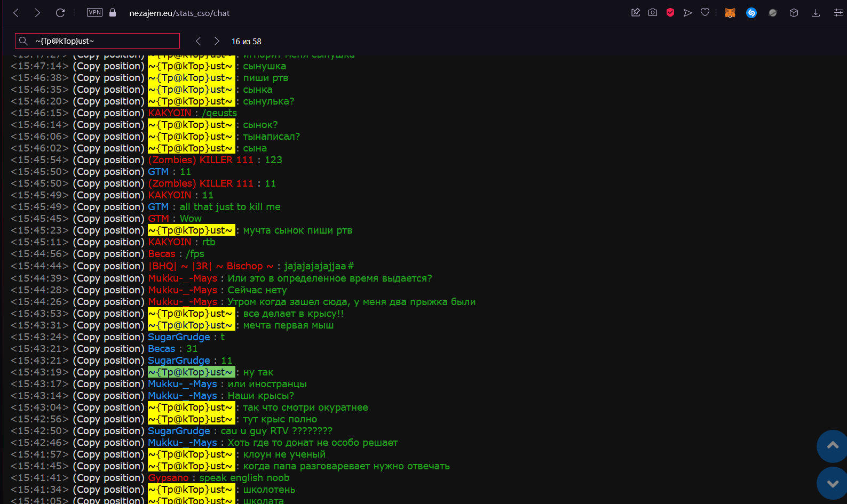Open the Easy Setup sliders menu
This screenshot has width=847, height=504.
pos(838,13)
